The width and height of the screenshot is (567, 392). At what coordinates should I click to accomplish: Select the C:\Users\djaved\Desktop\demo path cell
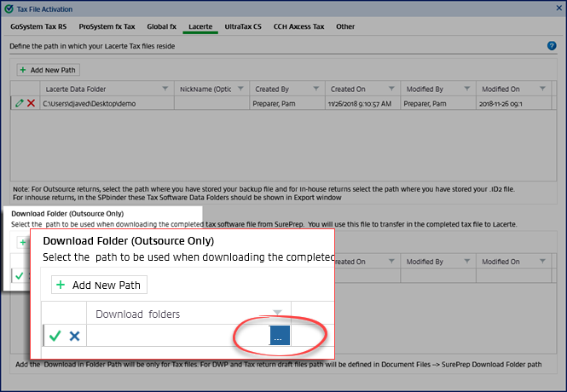107,103
